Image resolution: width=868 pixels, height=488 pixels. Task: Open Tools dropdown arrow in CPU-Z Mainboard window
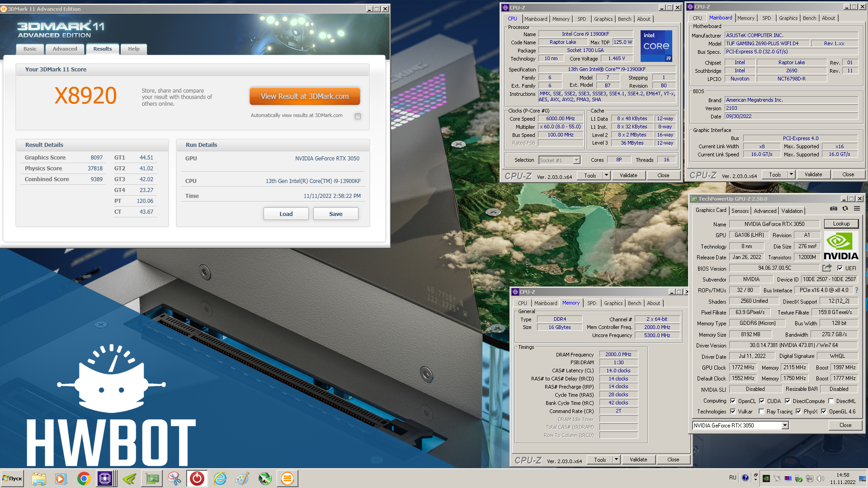[x=791, y=174]
